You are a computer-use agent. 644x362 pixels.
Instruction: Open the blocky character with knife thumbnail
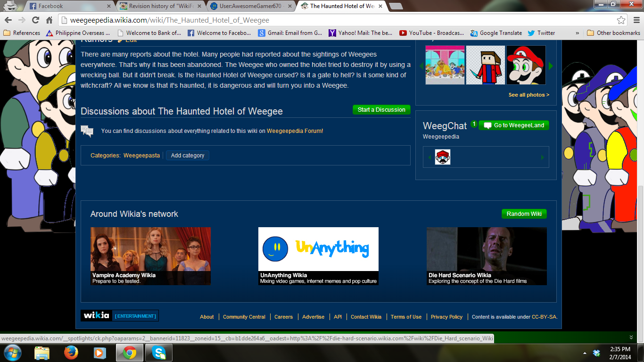pyautogui.click(x=486, y=65)
